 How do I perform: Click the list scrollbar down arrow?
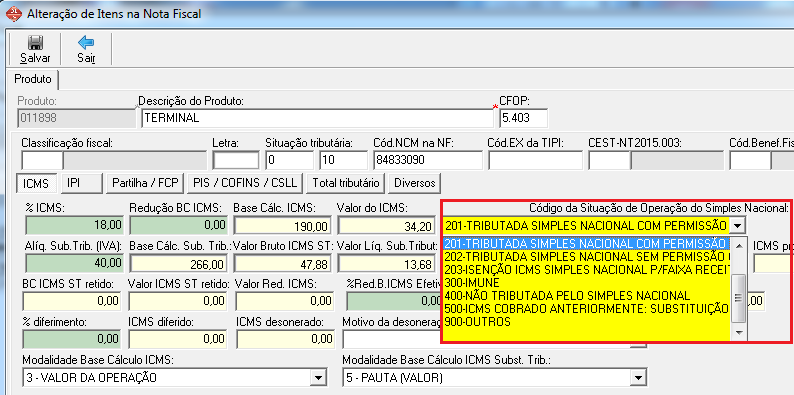coord(739,332)
